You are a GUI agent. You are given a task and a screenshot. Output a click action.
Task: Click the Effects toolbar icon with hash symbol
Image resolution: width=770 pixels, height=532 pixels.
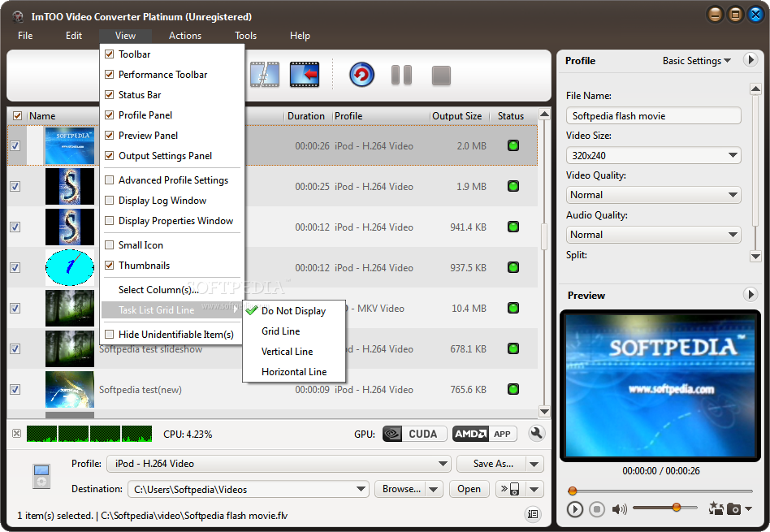(x=265, y=75)
